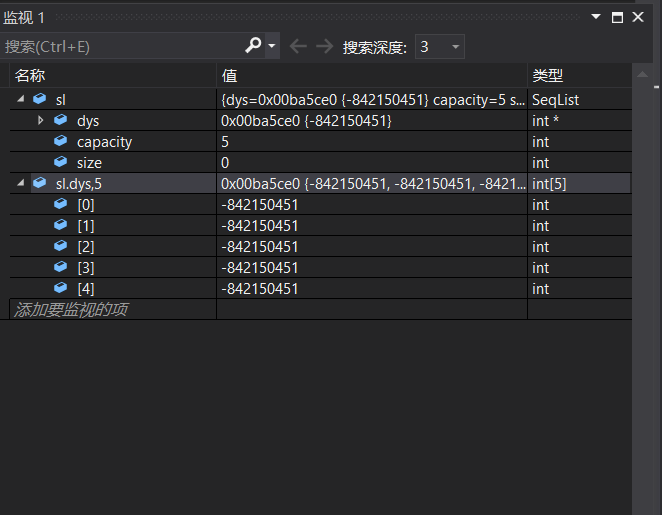Viewport: 662px width, 515px height.
Task: Open the search options dropdown arrow
Action: (x=272, y=46)
